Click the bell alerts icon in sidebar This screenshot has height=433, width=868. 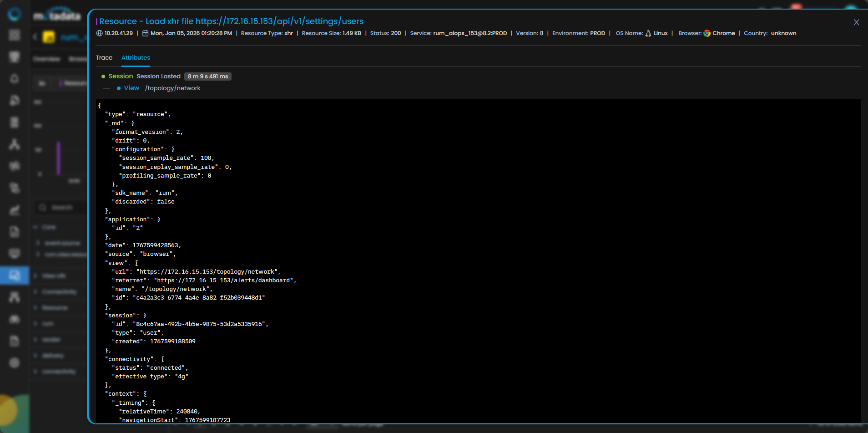[x=15, y=78]
